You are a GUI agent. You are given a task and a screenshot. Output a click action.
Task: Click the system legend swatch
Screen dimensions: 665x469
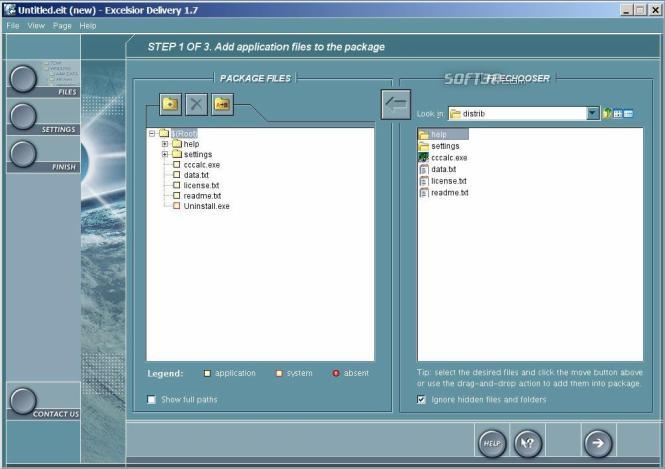[279, 374]
